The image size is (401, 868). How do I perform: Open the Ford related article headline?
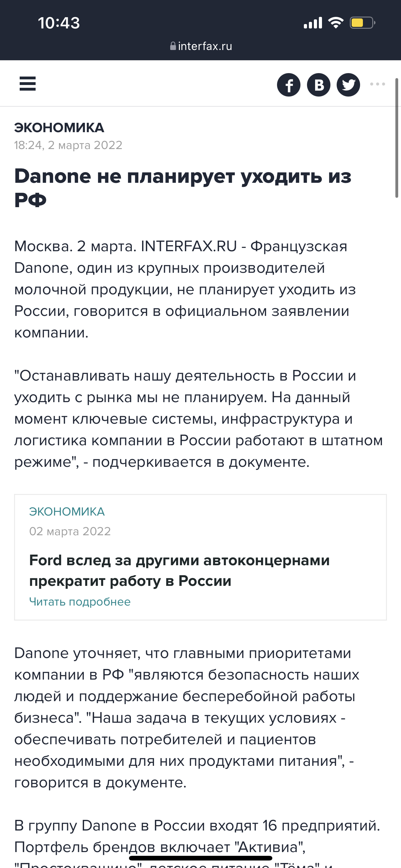[179, 570]
